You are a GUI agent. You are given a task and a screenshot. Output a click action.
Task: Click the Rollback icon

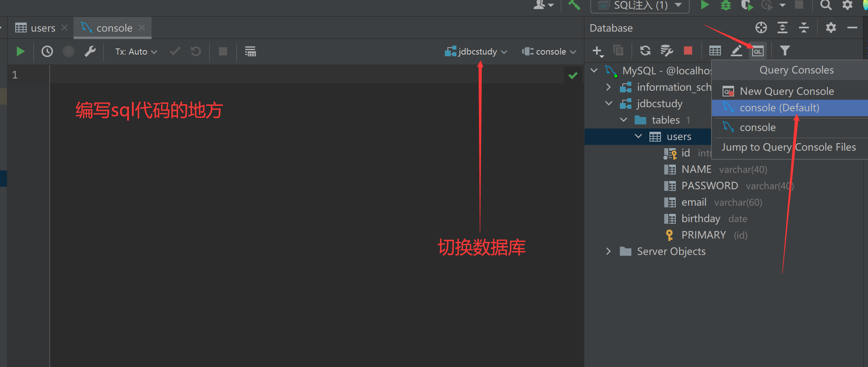click(x=196, y=51)
